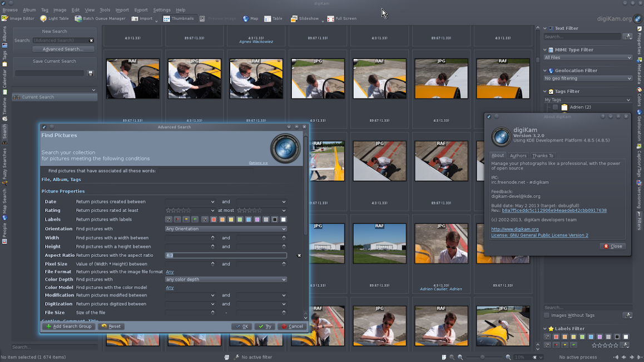Expand the MIME type All Files dropdown
This screenshot has width=644, height=362.
point(588,57)
